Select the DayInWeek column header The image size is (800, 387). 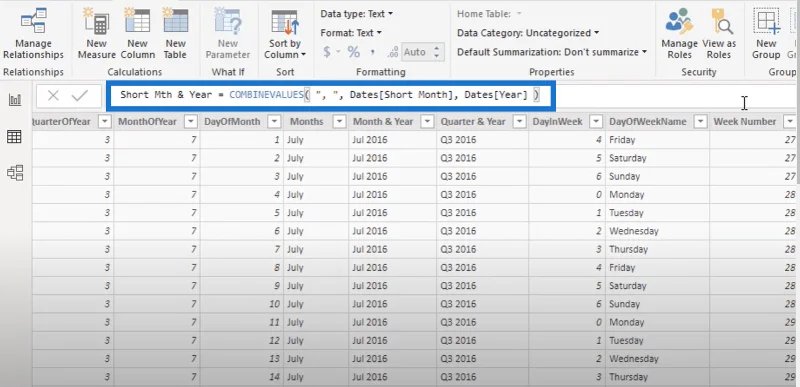click(557, 121)
